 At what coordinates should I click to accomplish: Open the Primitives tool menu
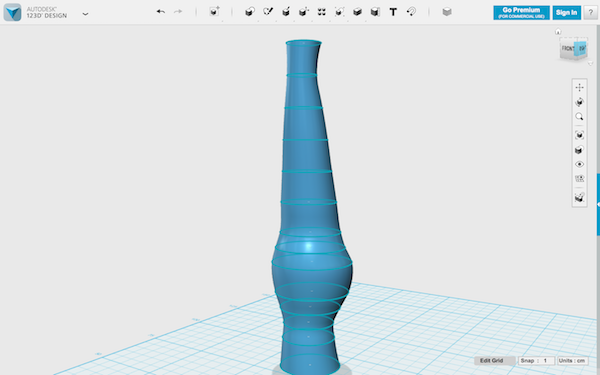pyautogui.click(x=250, y=12)
